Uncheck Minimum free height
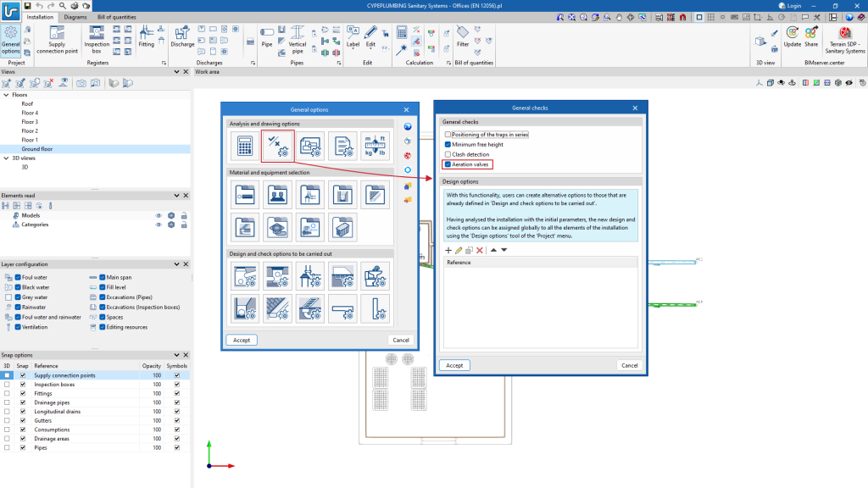This screenshot has height=488, width=868. (448, 144)
